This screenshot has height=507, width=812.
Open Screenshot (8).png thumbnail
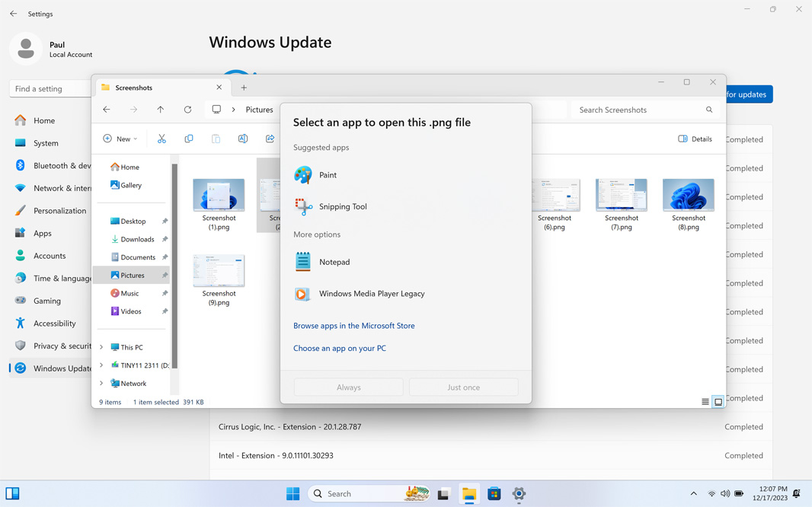coord(688,196)
